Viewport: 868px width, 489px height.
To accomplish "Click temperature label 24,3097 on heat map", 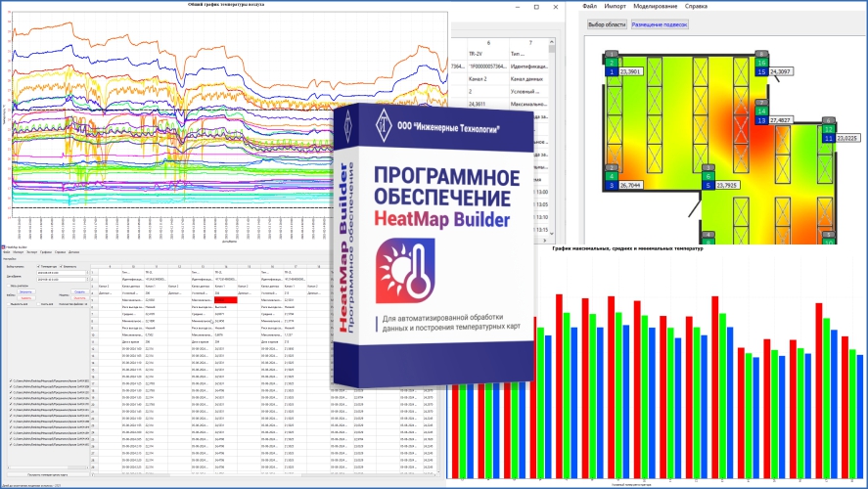I will point(781,72).
